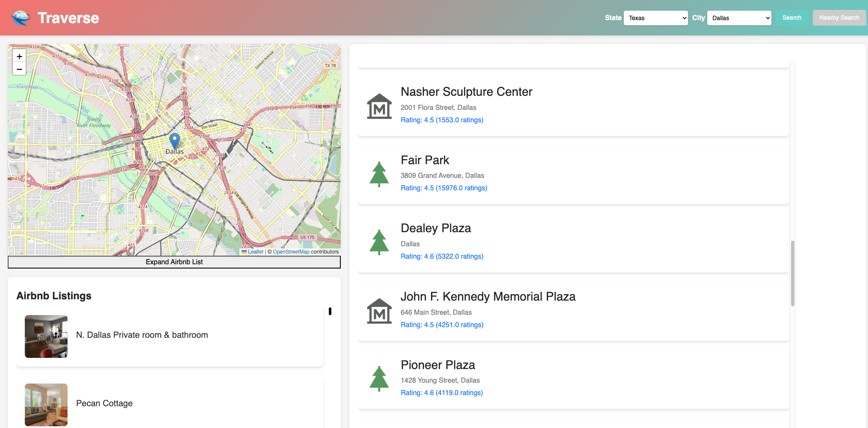Open the rating link for Fair Park

click(444, 188)
